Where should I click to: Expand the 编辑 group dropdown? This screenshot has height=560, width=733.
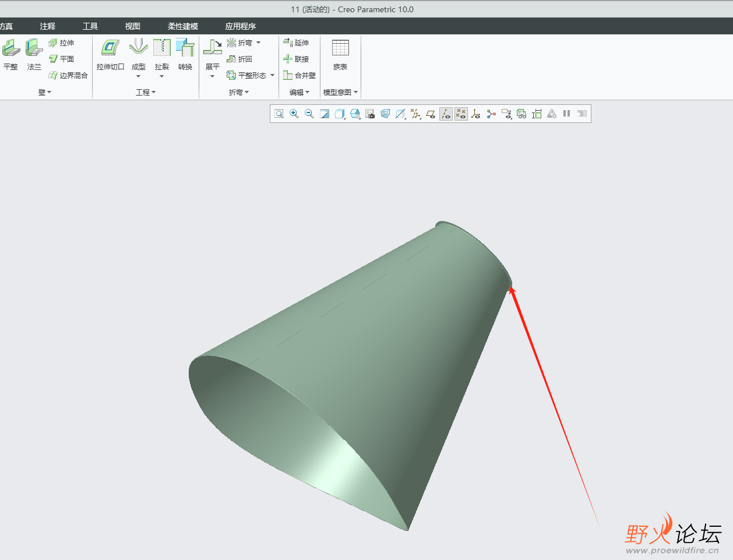[299, 92]
